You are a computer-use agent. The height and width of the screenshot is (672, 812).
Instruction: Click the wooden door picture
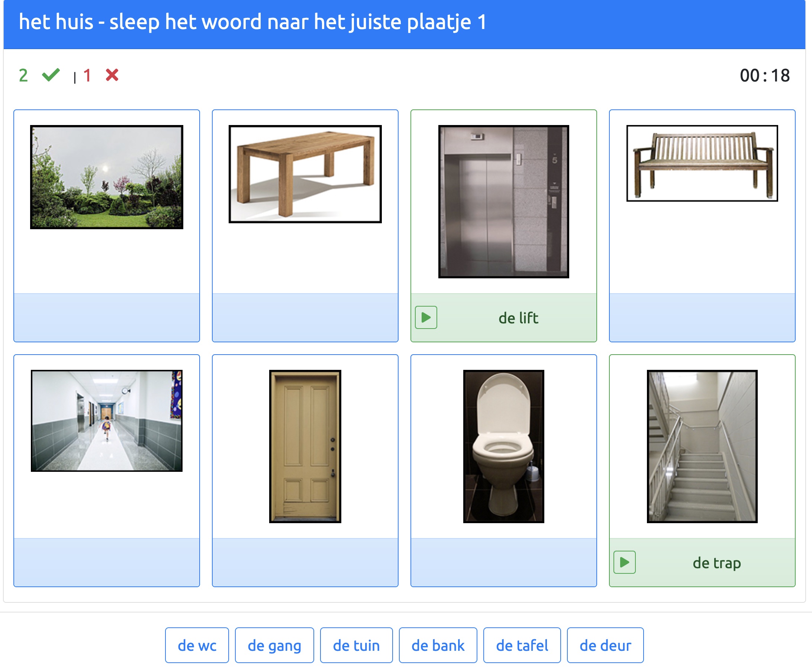[305, 446]
